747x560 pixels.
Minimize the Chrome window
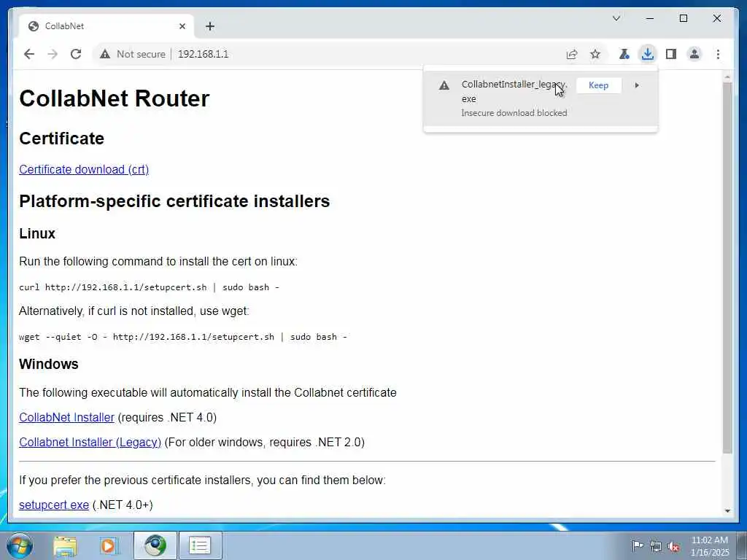click(650, 18)
